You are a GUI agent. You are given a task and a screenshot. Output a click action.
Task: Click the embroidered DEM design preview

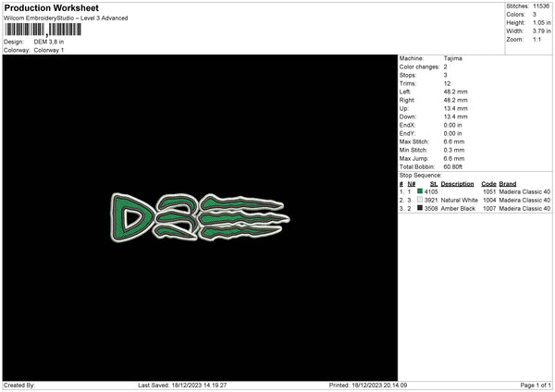200,217
